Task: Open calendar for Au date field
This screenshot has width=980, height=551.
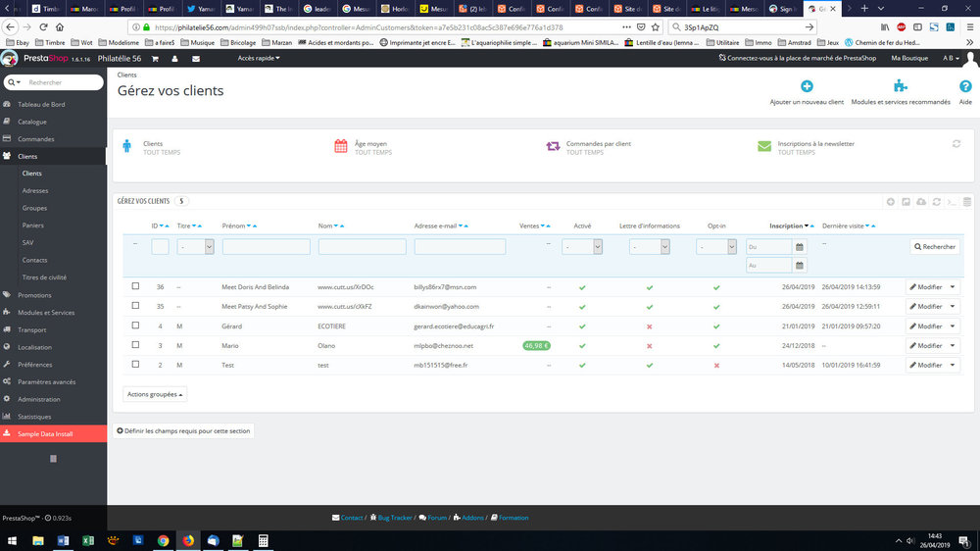Action: [x=800, y=265]
